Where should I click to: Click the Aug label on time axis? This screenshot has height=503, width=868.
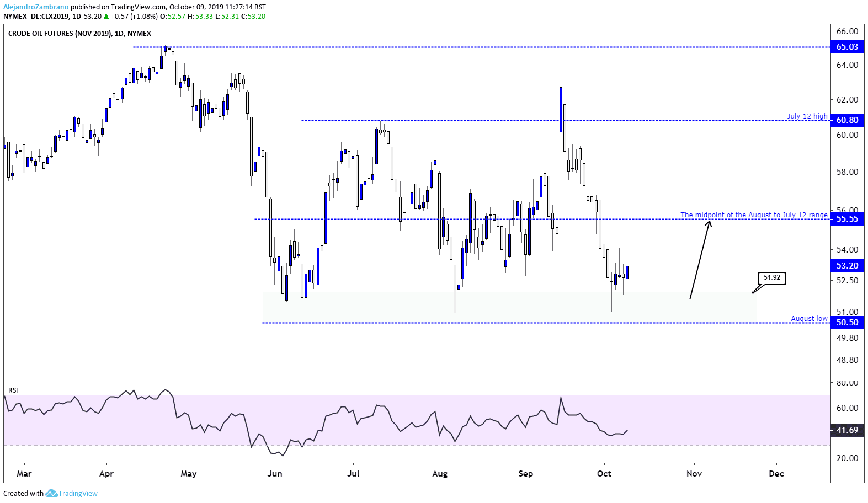click(440, 474)
